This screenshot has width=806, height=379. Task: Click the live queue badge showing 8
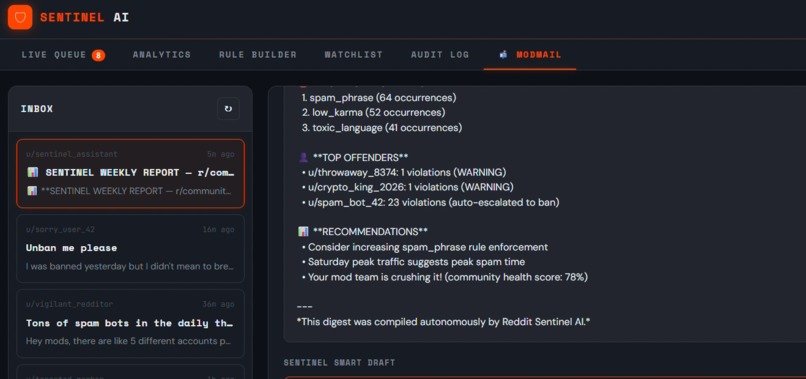pyautogui.click(x=99, y=55)
